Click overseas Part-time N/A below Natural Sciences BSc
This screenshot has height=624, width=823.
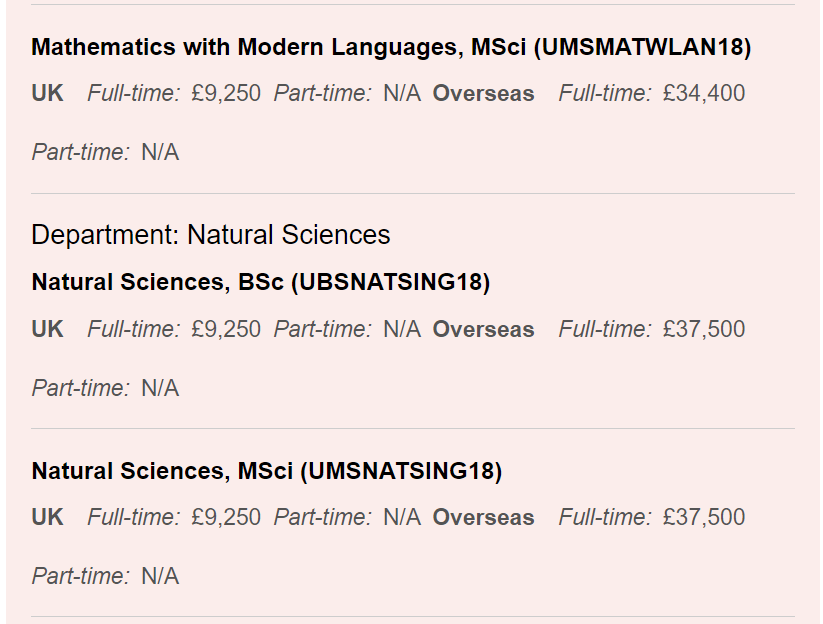(x=159, y=388)
